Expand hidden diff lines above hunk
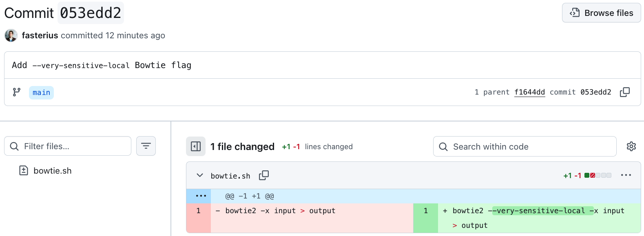The image size is (644, 236). pos(201,196)
